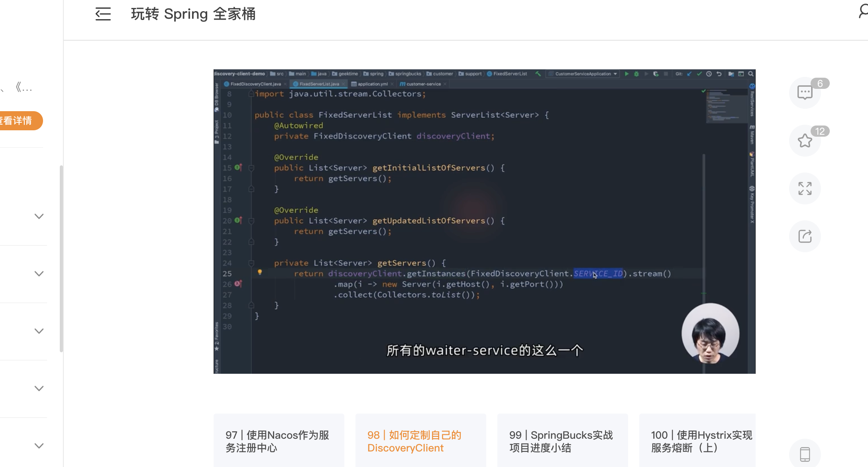Select FixedDiscoveryClient.java tab in video IDE

pos(255,84)
